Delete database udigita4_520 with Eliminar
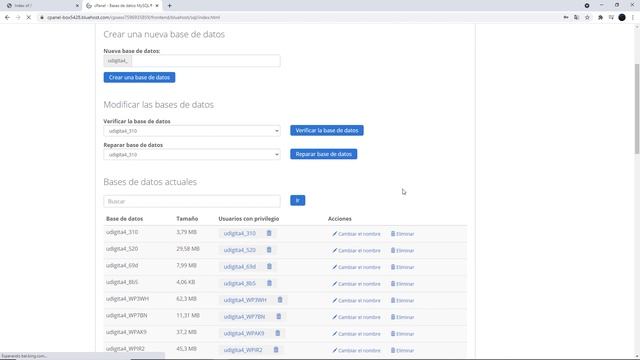The width and height of the screenshot is (640, 360). 402,251
